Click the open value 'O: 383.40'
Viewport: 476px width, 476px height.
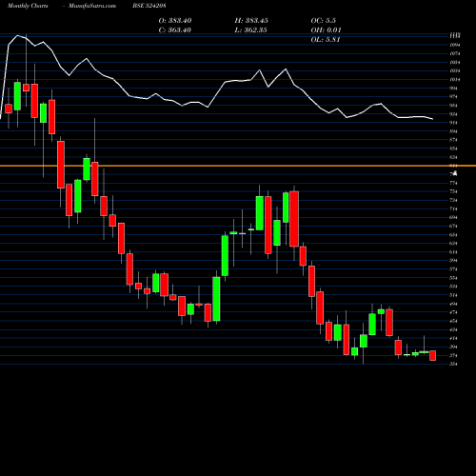tap(175, 21)
